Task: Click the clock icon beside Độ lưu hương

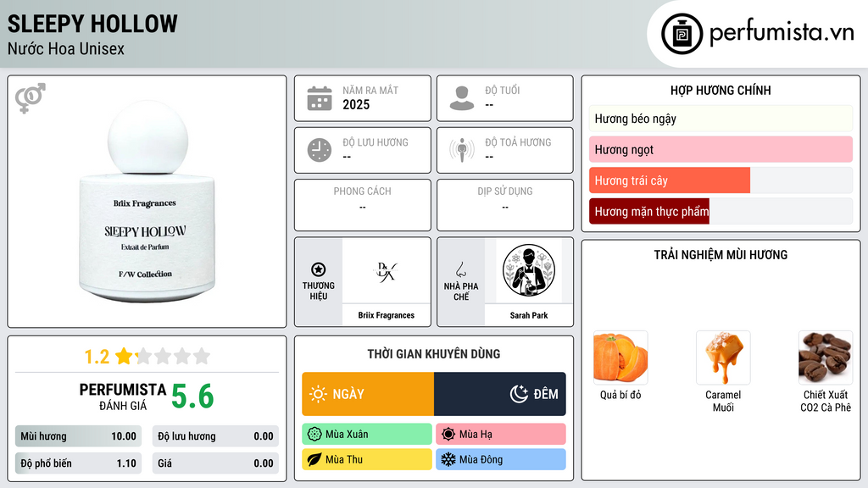Action: coord(320,150)
